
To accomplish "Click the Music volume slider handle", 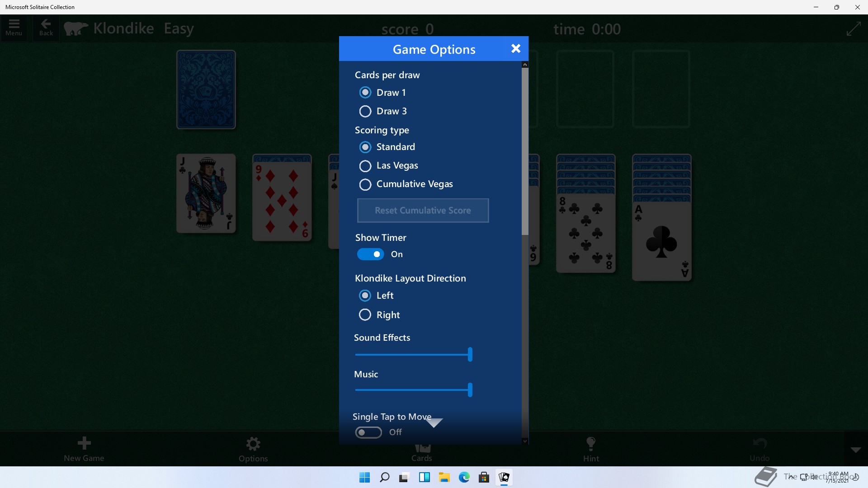I will click(x=470, y=389).
